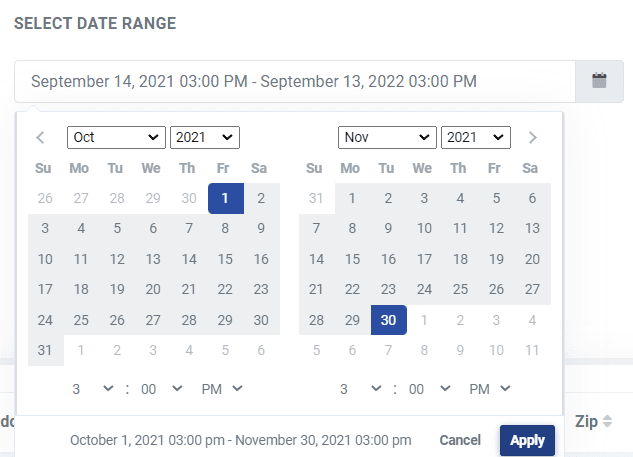Select October 1 in left calendar
Image resolution: width=633 pixels, height=457 pixels.
225,198
